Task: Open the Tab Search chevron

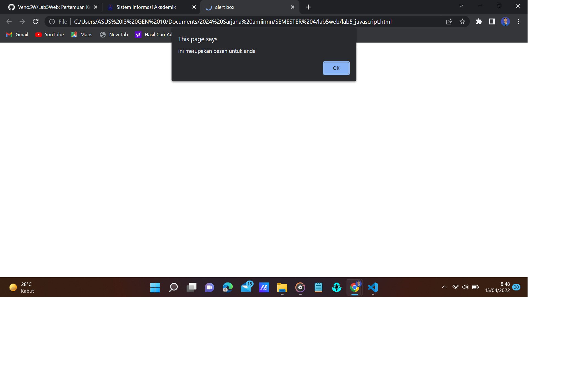Action: [461, 6]
